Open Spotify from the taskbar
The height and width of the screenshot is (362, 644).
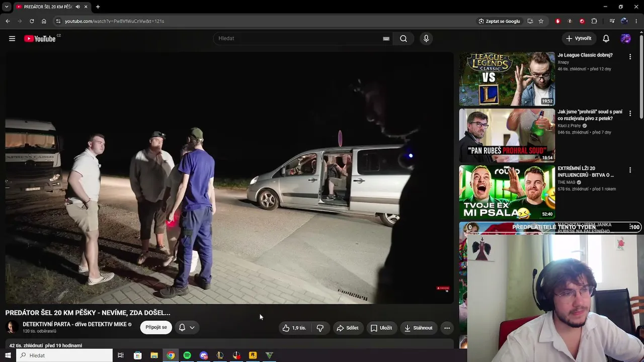[x=187, y=355]
